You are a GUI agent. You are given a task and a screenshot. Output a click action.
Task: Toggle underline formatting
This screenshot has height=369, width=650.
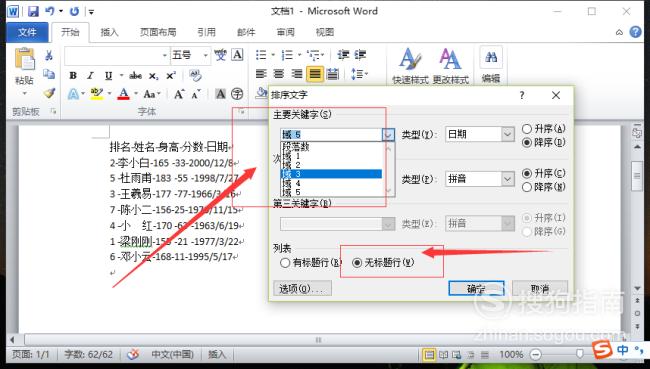pyautogui.click(x=108, y=75)
